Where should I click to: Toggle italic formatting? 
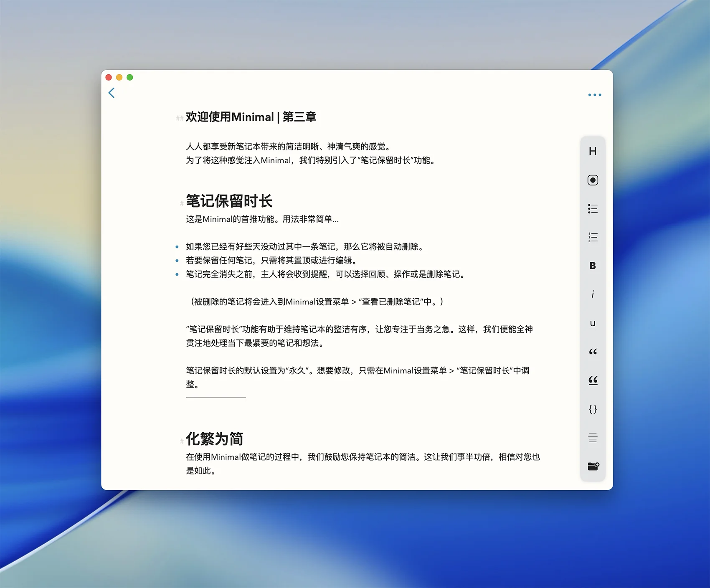593,294
